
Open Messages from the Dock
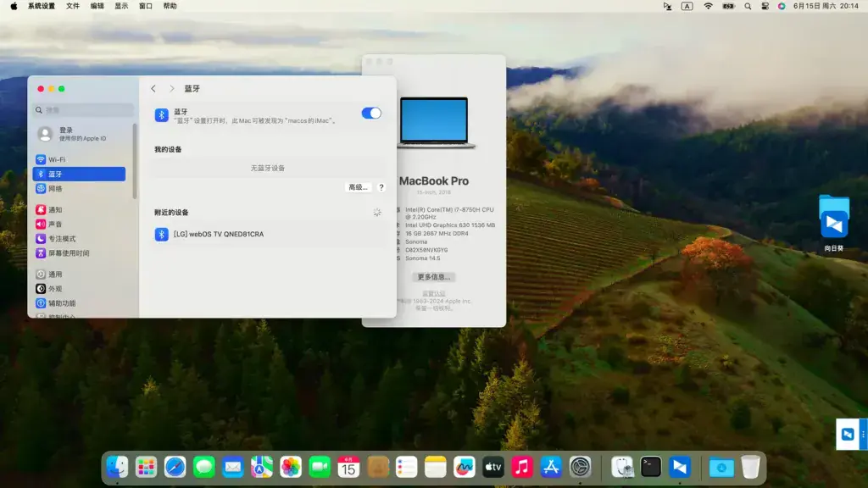tap(204, 468)
